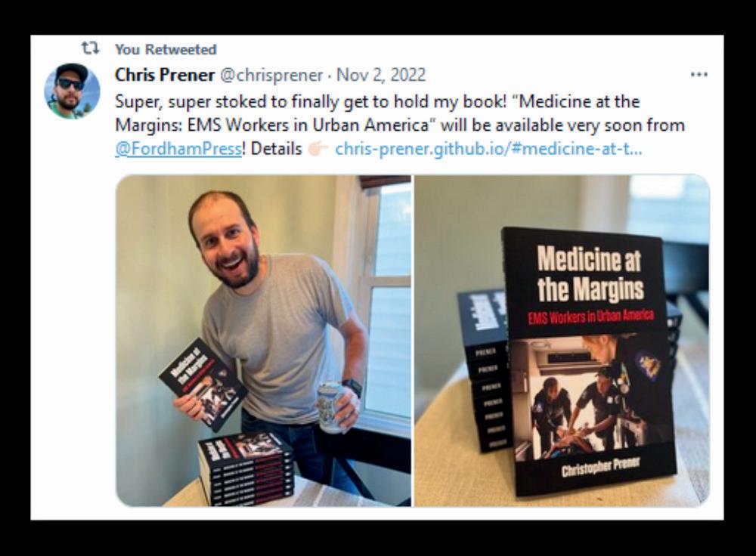Click the stack of books on table
This screenshot has width=756, height=556.
click(245, 468)
